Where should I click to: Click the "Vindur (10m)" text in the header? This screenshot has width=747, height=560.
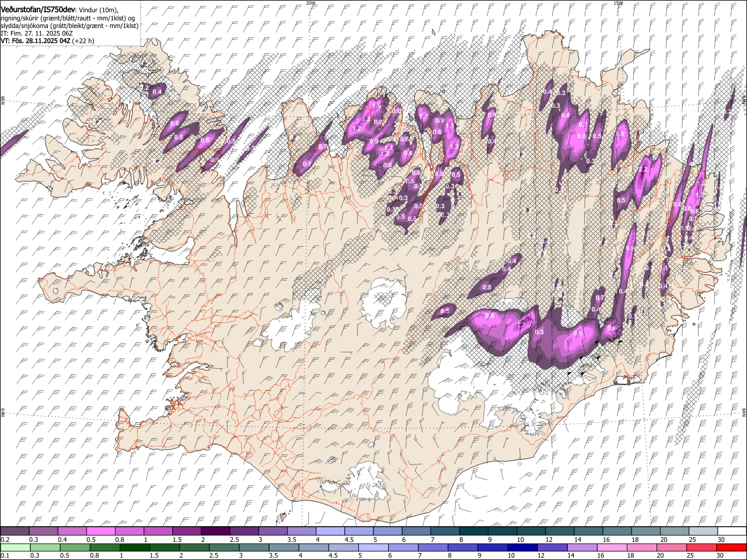click(97, 10)
